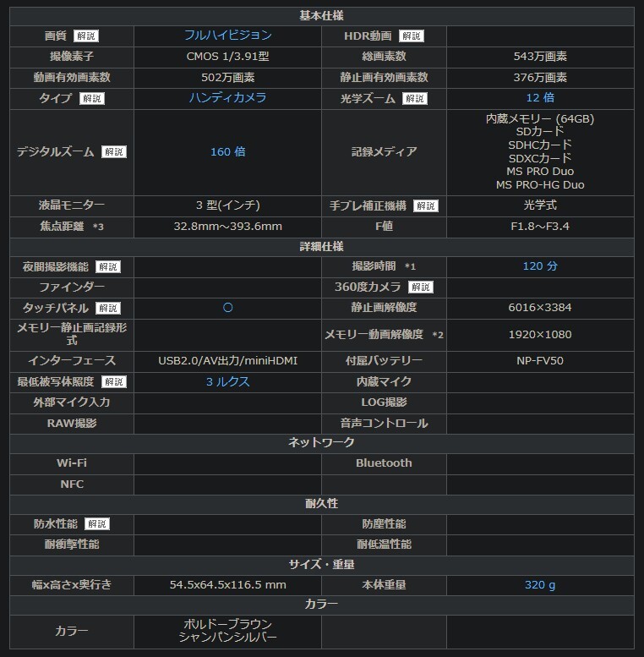The width and height of the screenshot is (644, 657).
Task: Click the ファインダー label
Action: (72, 287)
